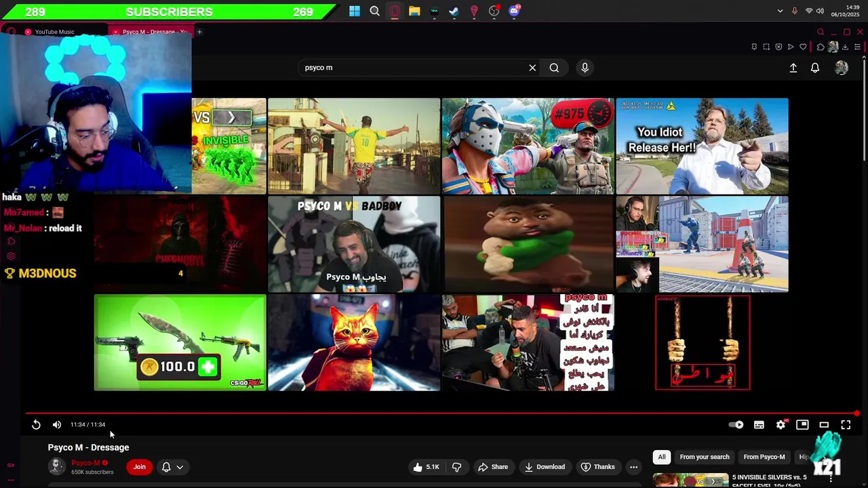
Task: Click the seek bar red progress line
Action: pos(442,413)
